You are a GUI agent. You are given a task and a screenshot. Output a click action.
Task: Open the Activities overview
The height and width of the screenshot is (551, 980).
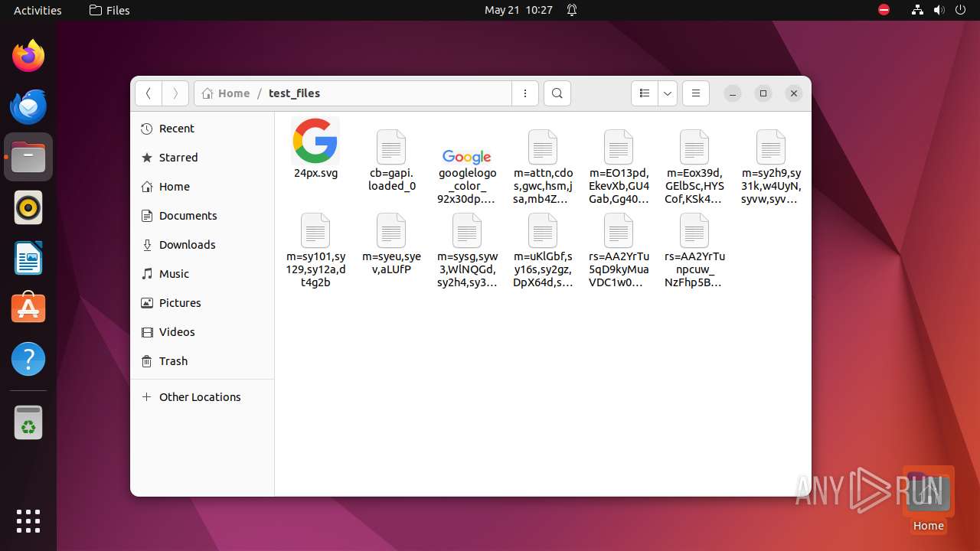point(38,10)
